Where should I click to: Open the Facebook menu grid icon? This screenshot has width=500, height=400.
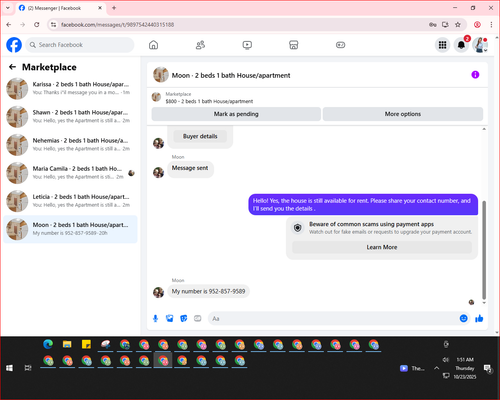[442, 45]
